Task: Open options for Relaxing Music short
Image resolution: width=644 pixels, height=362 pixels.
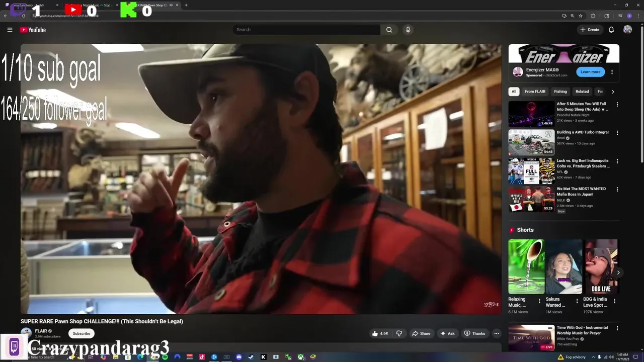Action: coord(539,301)
